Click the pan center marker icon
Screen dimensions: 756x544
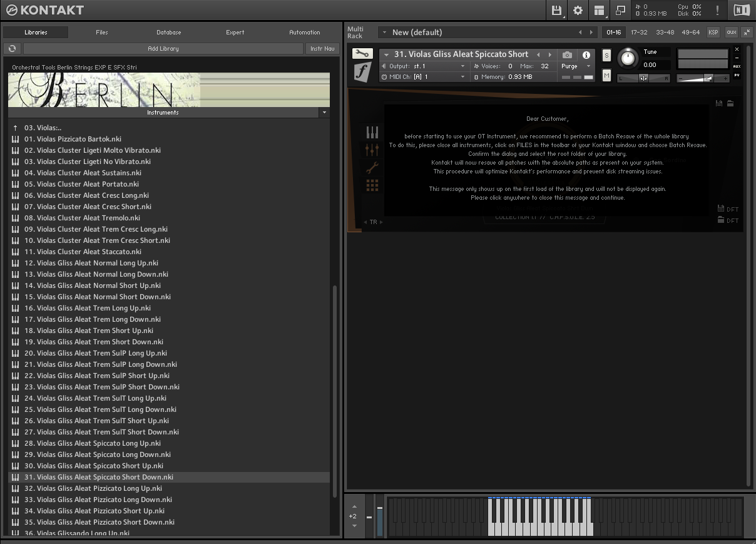[643, 78]
